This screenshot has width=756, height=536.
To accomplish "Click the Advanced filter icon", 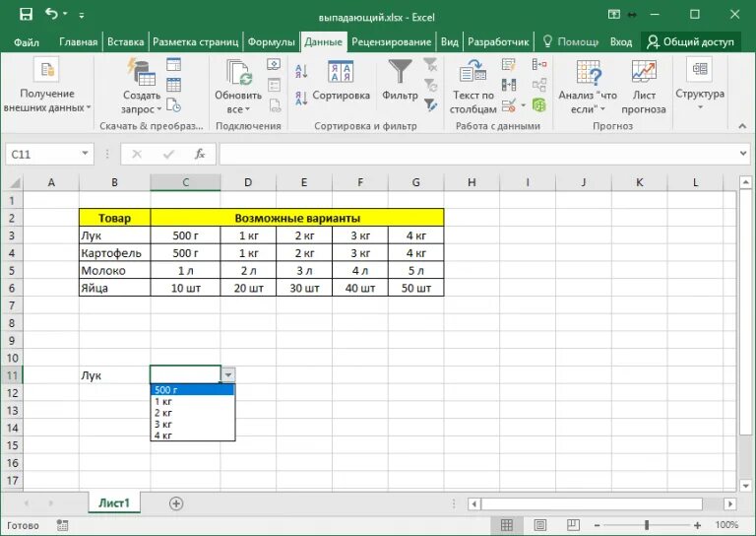I will 430,105.
